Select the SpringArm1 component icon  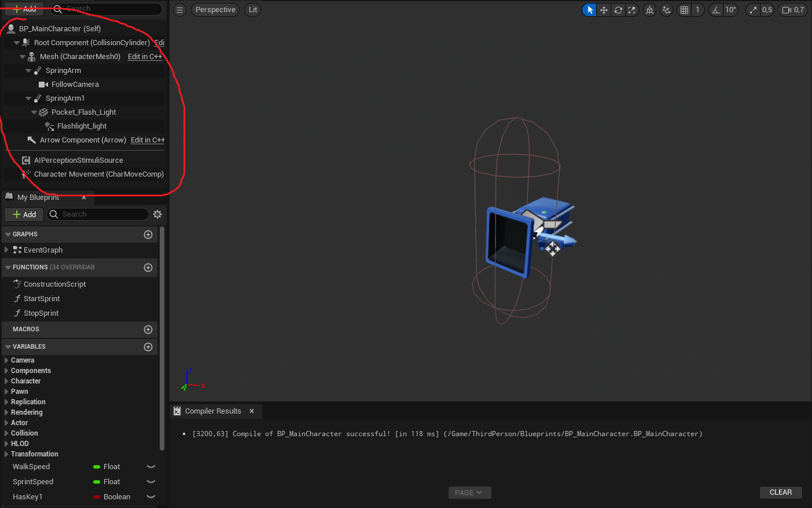click(x=38, y=98)
